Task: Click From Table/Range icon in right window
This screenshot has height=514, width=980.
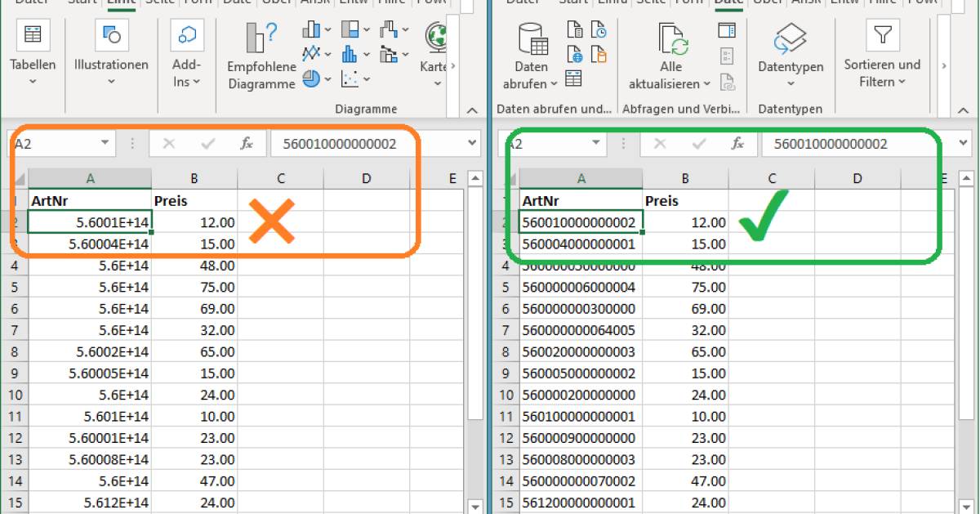Action: (574, 78)
